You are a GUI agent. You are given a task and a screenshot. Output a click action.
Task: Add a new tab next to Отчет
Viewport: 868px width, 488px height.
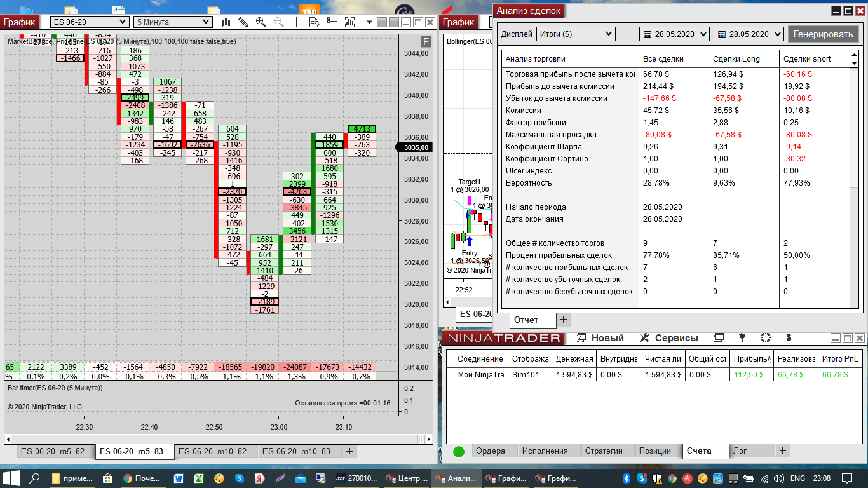[x=563, y=320]
